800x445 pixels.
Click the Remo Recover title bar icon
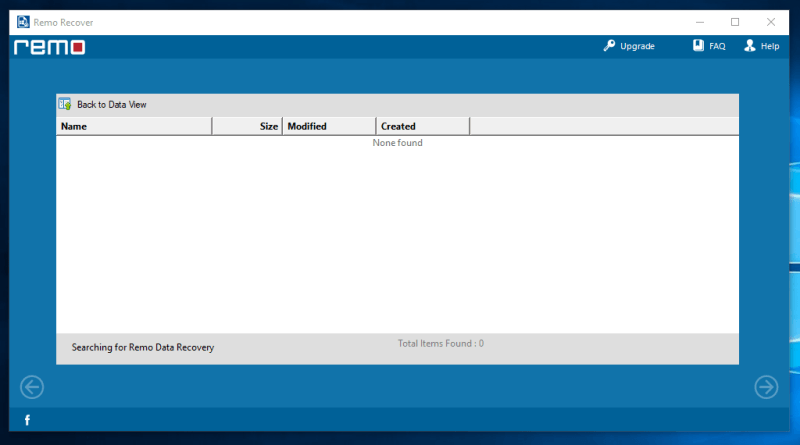pos(23,22)
